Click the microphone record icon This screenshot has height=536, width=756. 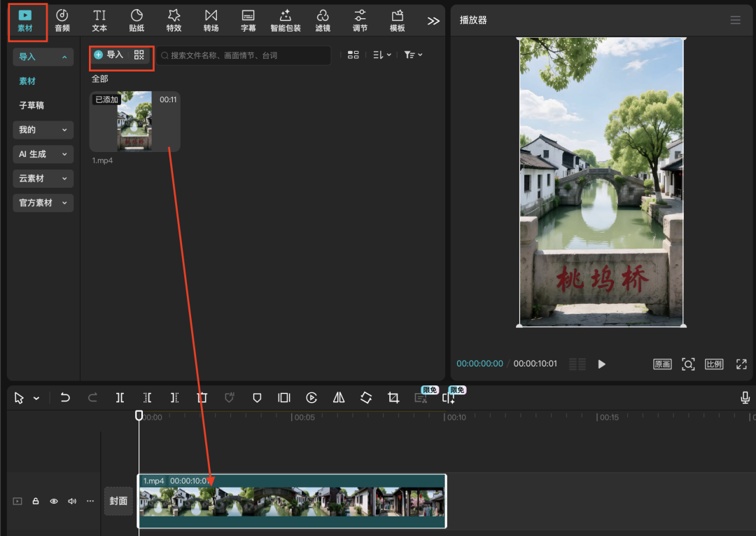tap(745, 398)
